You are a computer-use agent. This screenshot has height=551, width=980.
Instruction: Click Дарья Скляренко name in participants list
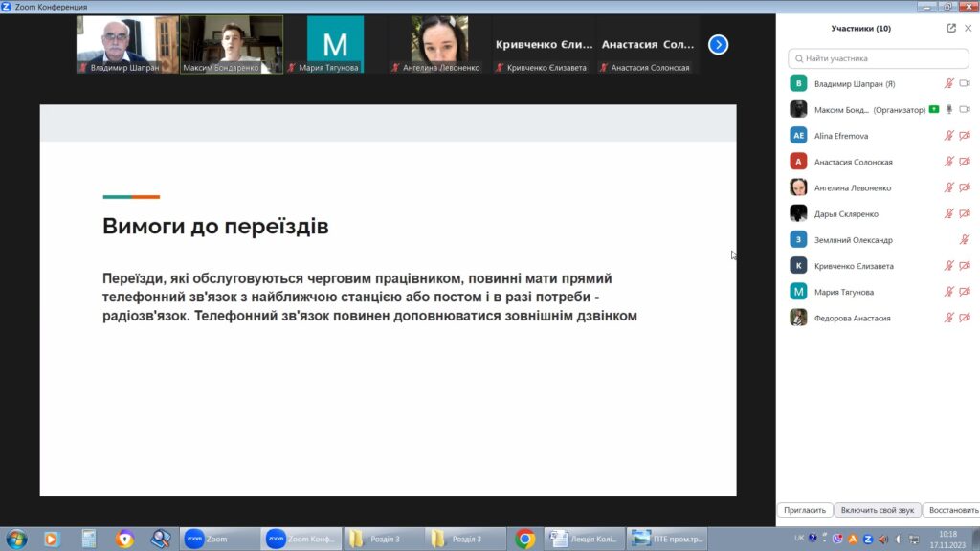coord(846,213)
